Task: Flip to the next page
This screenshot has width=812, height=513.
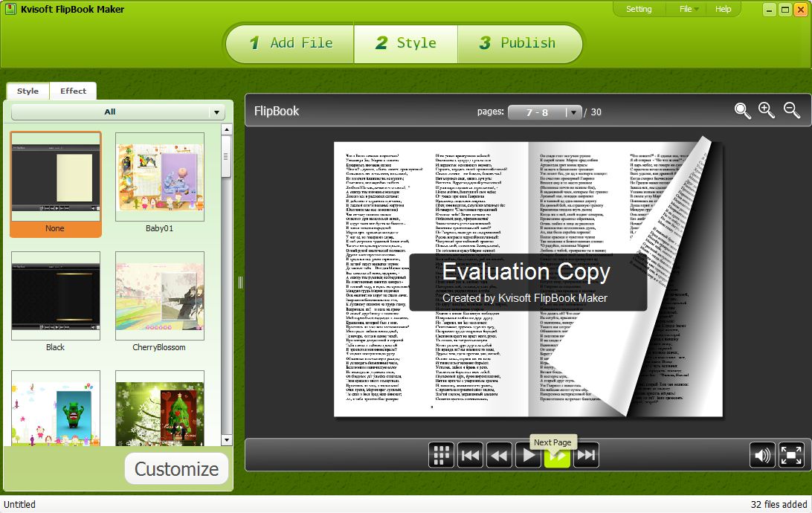Action: (557, 456)
